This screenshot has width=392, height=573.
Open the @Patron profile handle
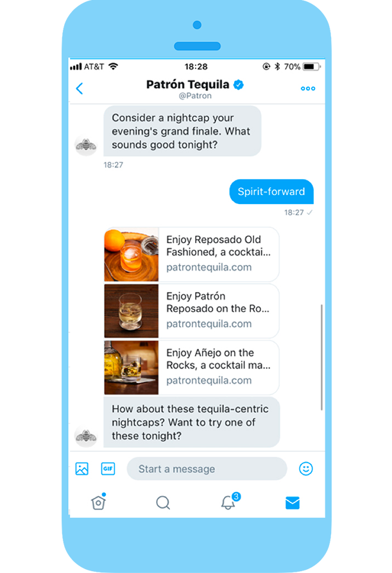[195, 96]
